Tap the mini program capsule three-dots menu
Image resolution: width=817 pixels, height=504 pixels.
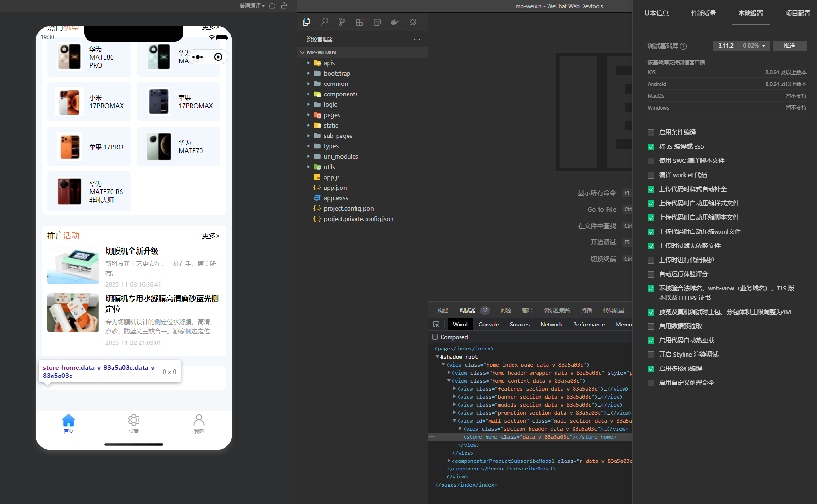coord(198,57)
